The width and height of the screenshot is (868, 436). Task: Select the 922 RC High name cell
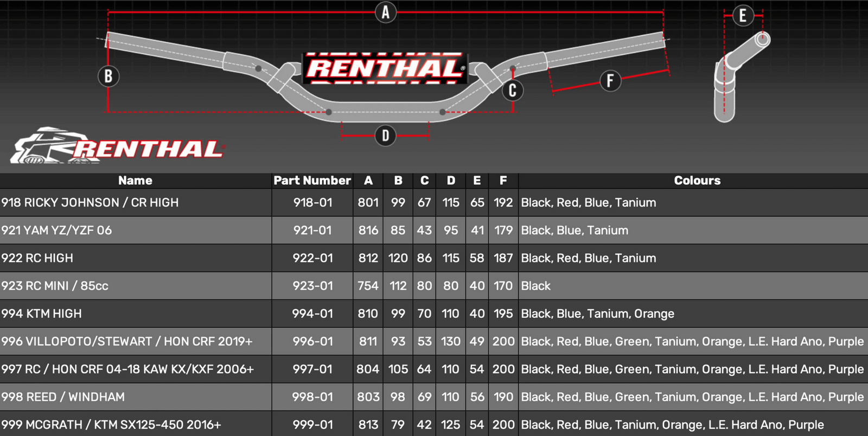pos(37,258)
